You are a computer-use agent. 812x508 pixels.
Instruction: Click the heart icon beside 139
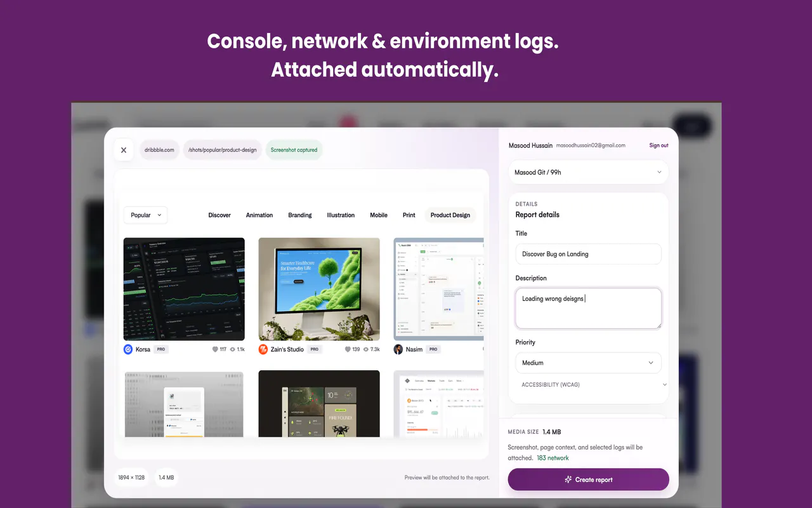coord(348,349)
